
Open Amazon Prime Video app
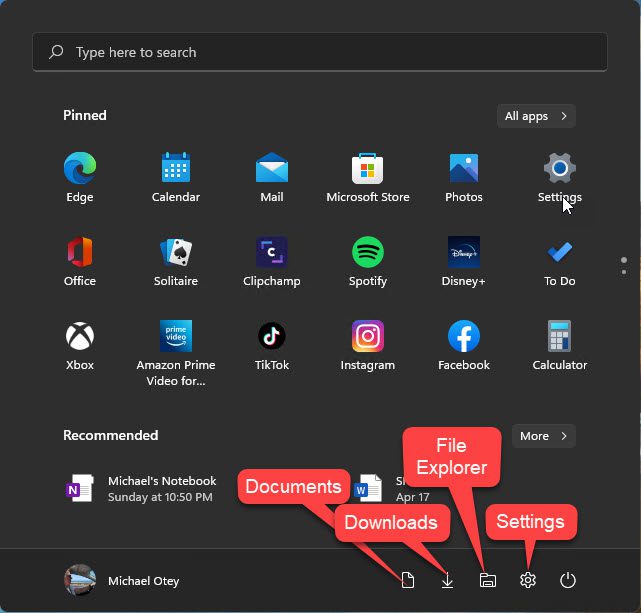coord(176,353)
